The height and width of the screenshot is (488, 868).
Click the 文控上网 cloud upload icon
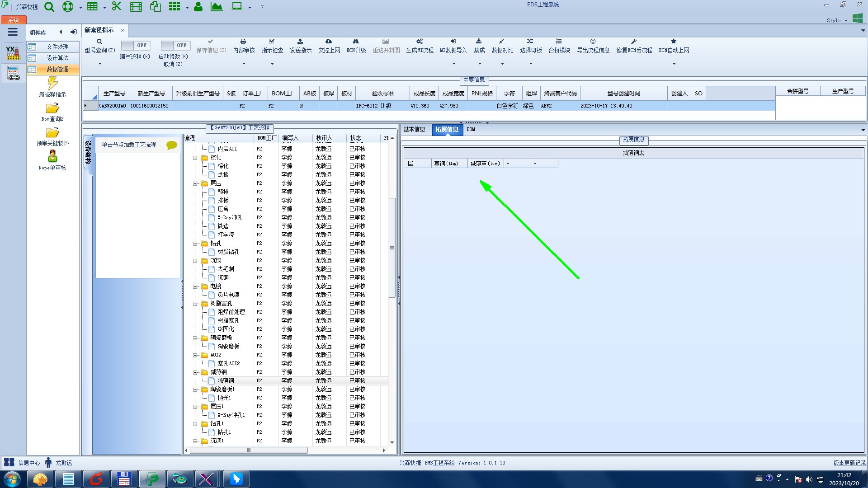click(329, 42)
